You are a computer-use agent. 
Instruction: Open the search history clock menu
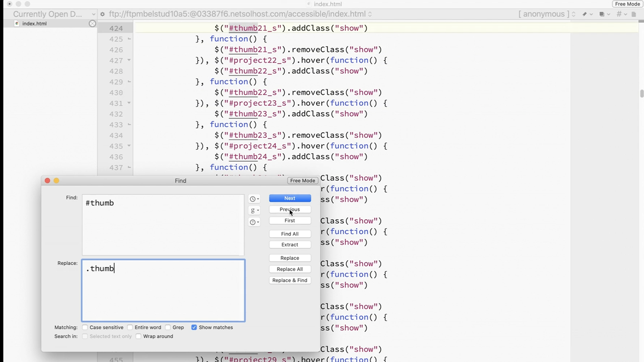pos(254,199)
